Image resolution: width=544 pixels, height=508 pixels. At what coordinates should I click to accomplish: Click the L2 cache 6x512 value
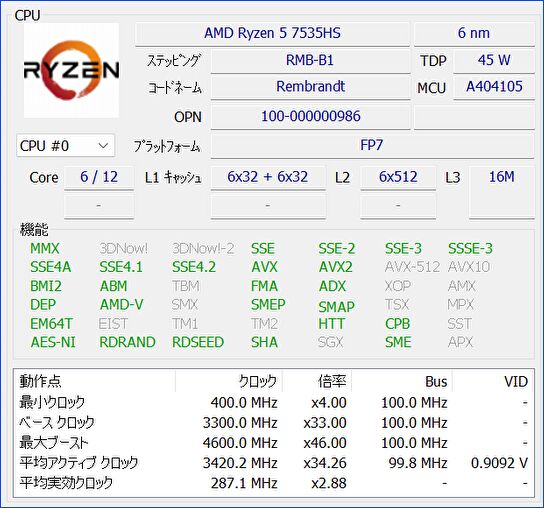click(398, 177)
